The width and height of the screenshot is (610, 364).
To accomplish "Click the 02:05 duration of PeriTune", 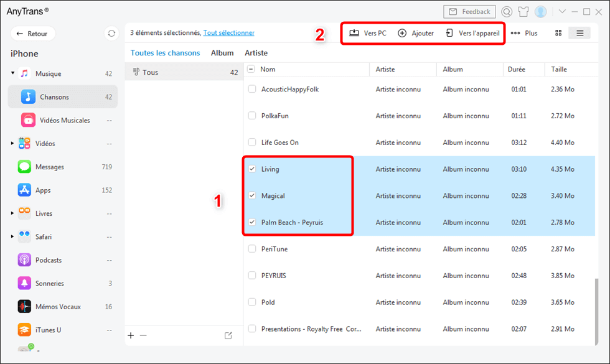I will point(519,249).
